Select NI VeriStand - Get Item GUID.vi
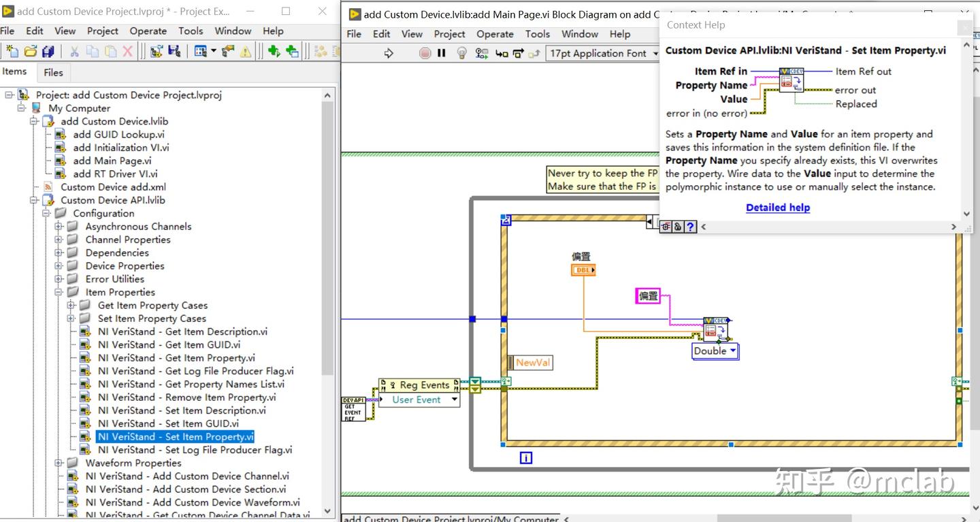The width and height of the screenshot is (980, 522). pos(169,345)
